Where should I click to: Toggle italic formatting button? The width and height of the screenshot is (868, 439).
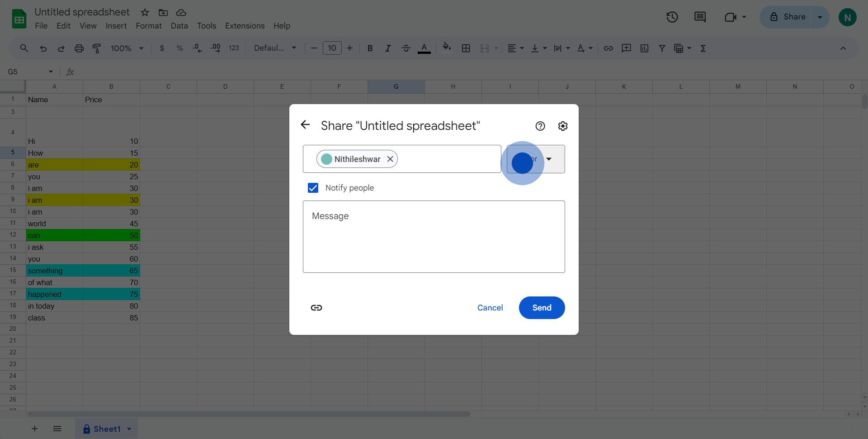coord(387,48)
